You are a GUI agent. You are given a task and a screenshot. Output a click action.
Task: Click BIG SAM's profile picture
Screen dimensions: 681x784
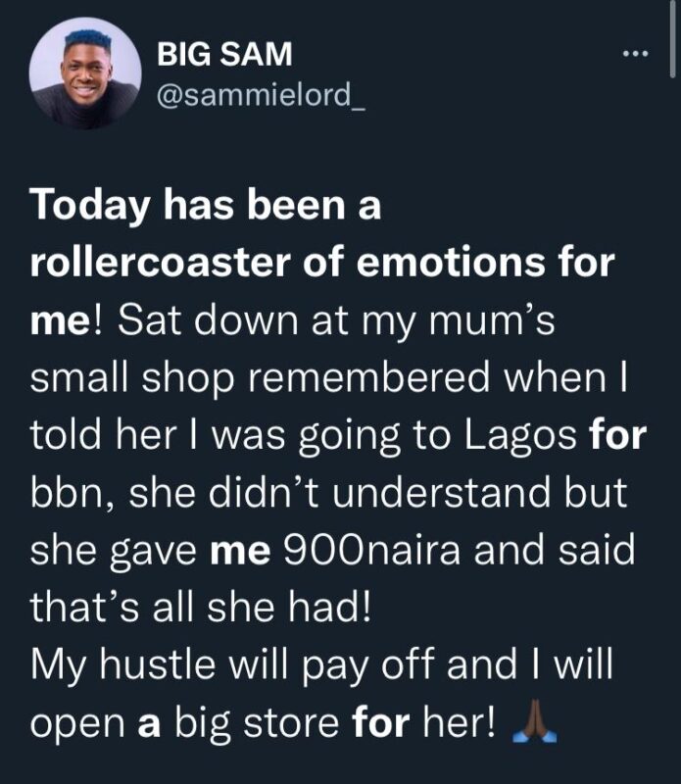pos(85,76)
